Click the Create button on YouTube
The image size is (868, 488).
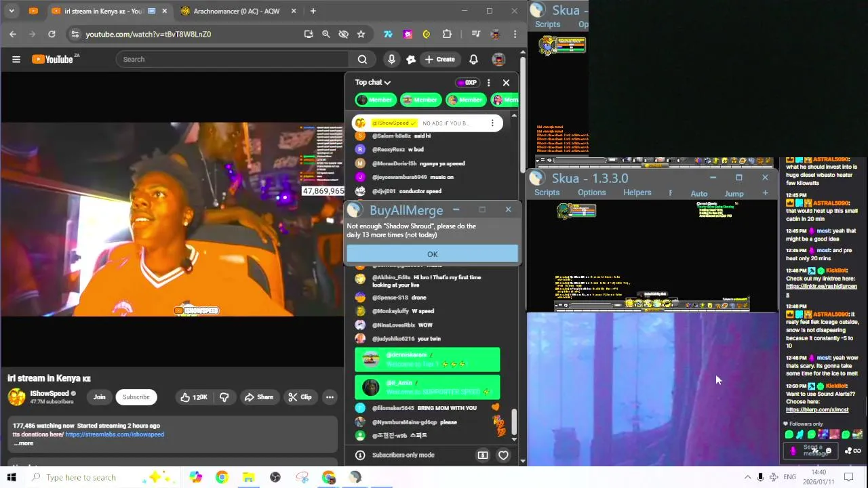(439, 59)
